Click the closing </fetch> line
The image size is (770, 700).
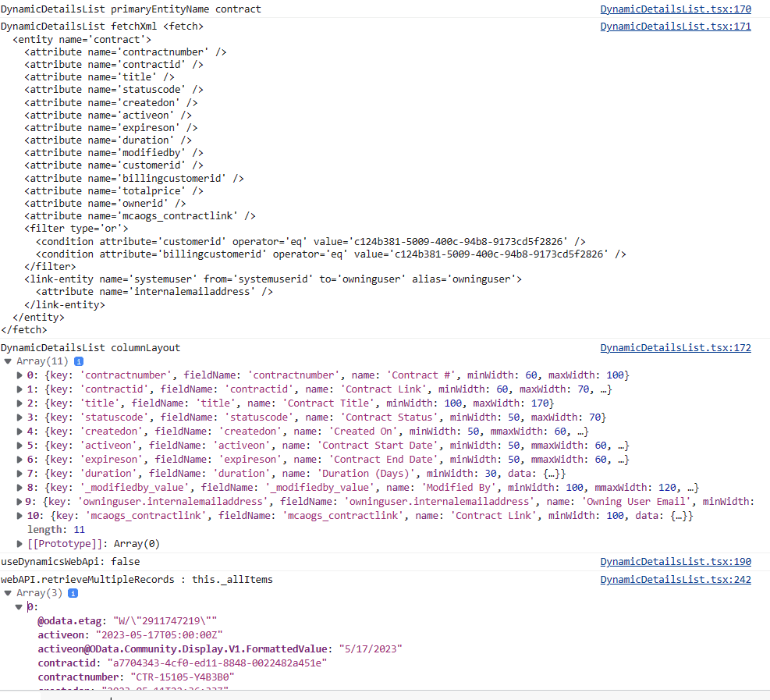(24, 329)
